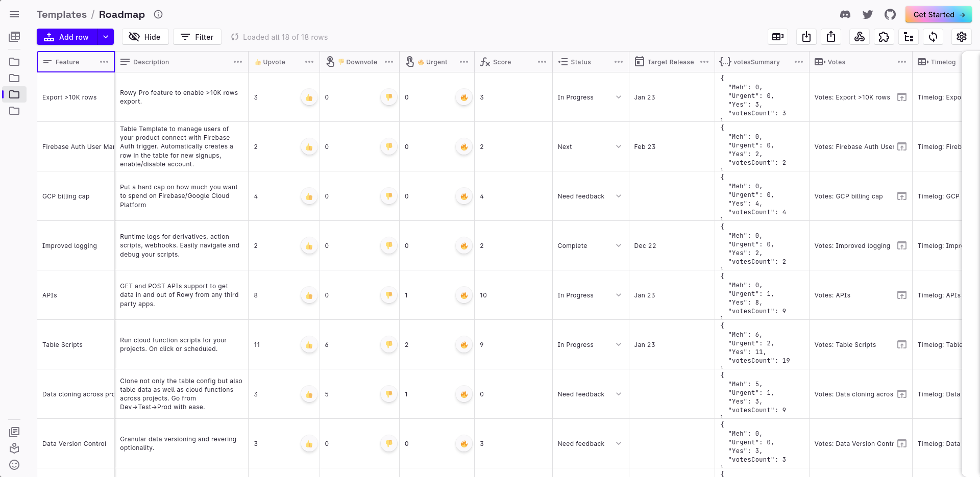Click the Import table data icon
Image resolution: width=980 pixels, height=477 pixels.
[x=806, y=37]
